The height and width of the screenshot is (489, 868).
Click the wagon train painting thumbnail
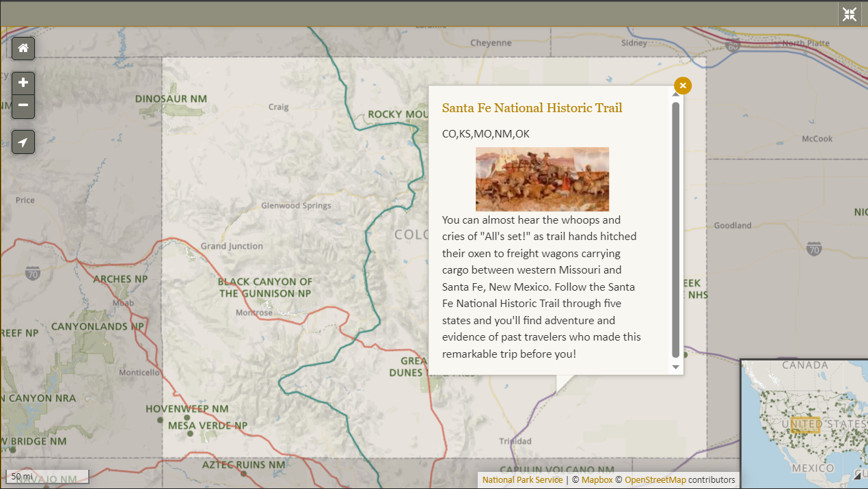point(542,179)
